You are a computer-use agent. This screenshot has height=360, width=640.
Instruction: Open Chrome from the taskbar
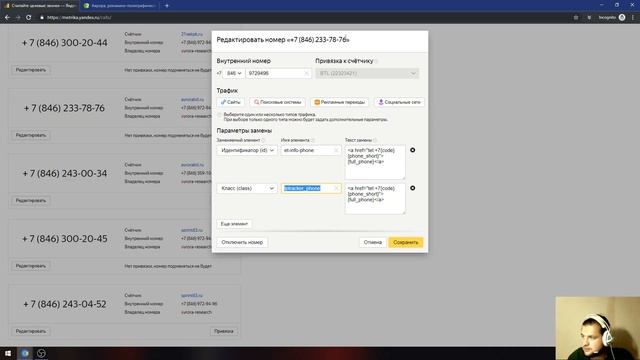(25, 353)
